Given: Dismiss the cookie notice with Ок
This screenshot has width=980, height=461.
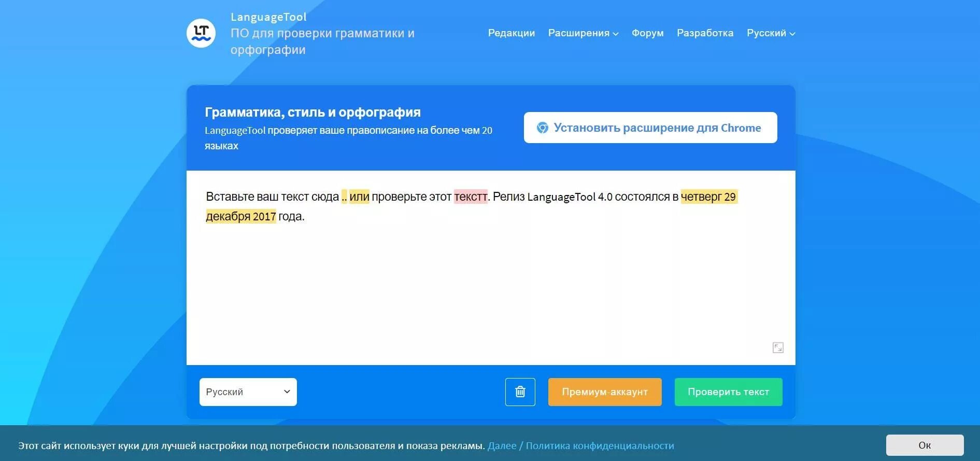Looking at the screenshot, I should (925, 445).
